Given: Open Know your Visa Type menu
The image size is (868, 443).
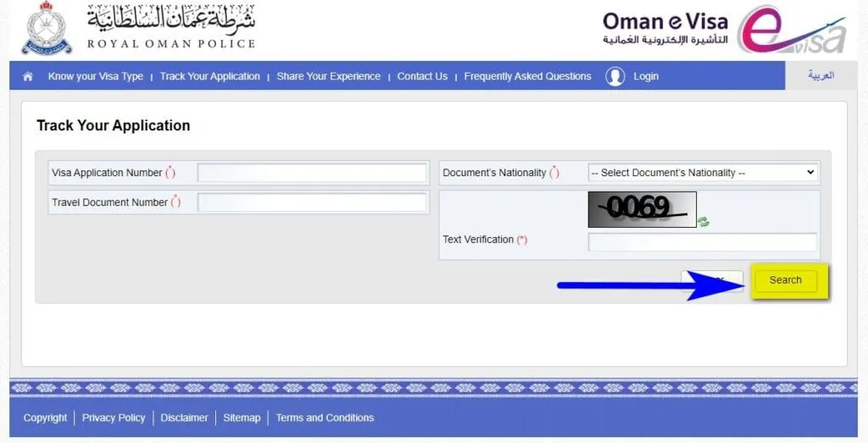Looking at the screenshot, I should coord(95,76).
